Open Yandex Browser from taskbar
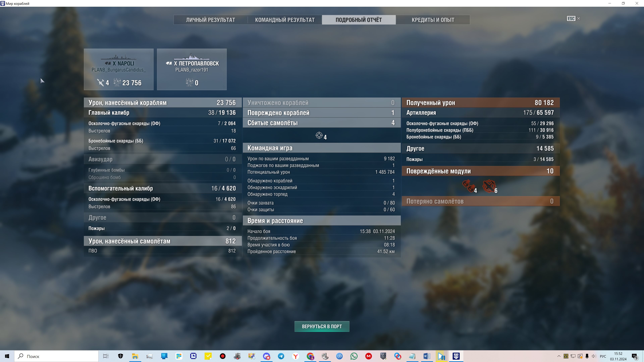 coord(296,356)
